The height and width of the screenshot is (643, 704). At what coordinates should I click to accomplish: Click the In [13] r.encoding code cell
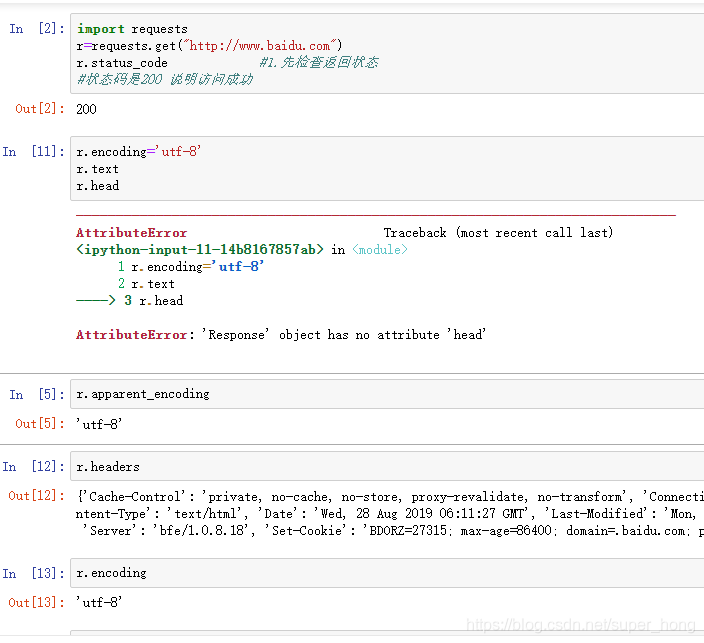(x=387, y=573)
